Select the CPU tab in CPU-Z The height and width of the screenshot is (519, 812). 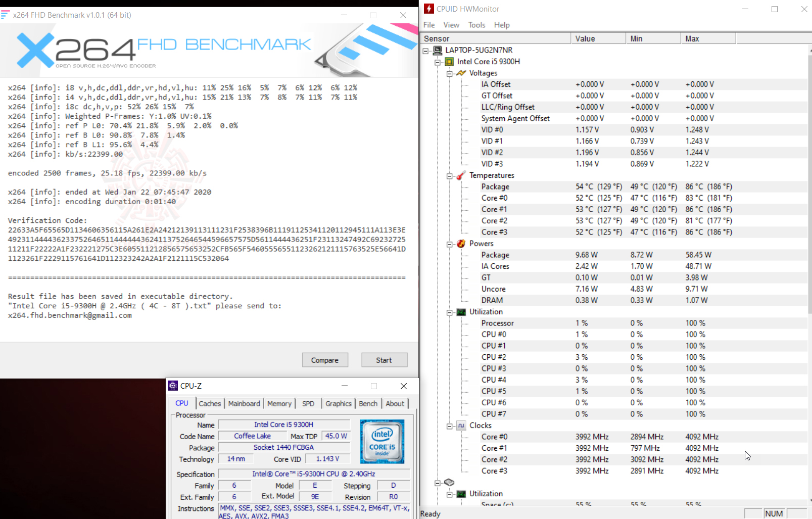click(182, 403)
